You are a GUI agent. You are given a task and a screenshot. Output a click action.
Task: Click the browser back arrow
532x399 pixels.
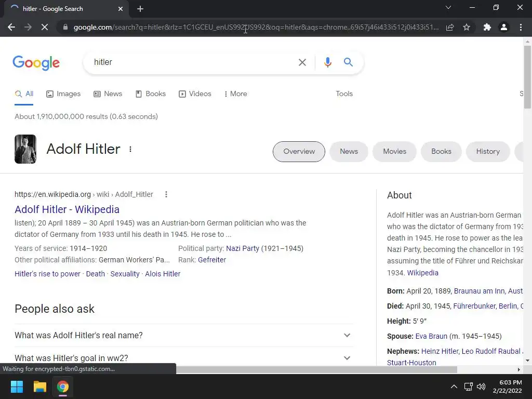pyautogui.click(x=11, y=27)
